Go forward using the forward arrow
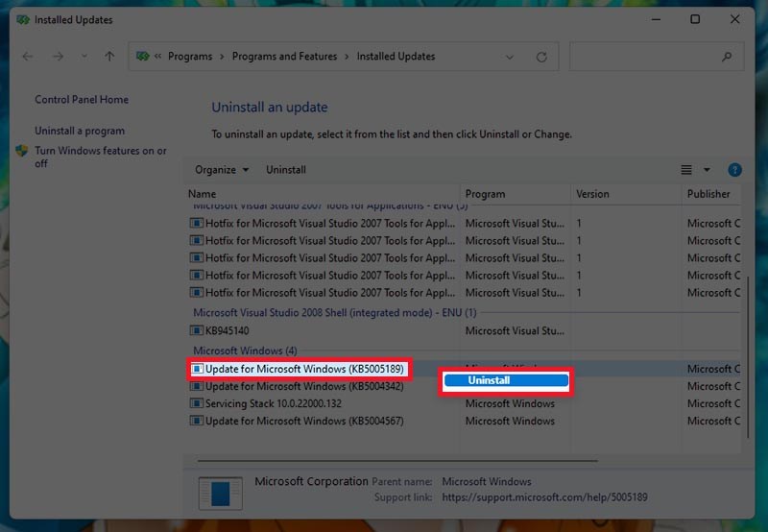768x532 pixels. coord(59,57)
